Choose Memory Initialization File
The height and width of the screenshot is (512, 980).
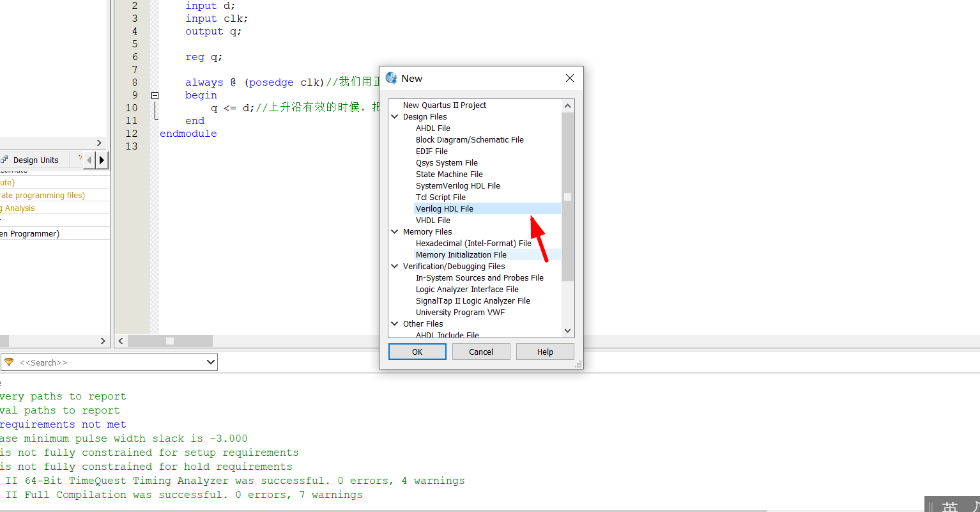[x=487, y=255]
